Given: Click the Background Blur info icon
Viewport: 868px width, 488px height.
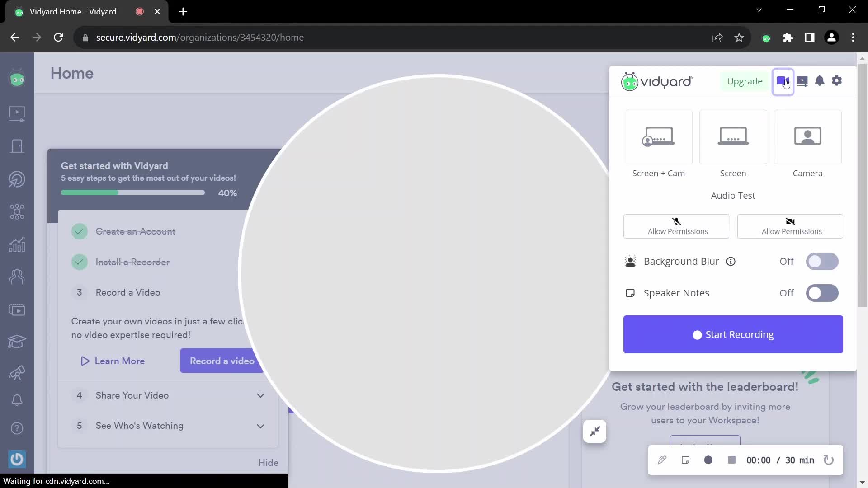Looking at the screenshot, I should pos(731,262).
